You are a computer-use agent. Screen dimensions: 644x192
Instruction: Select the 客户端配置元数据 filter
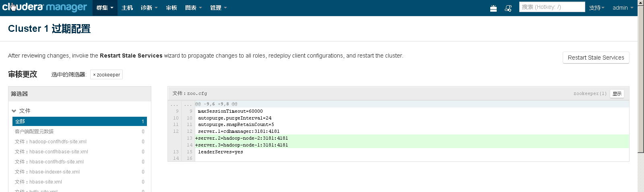pyautogui.click(x=34, y=132)
